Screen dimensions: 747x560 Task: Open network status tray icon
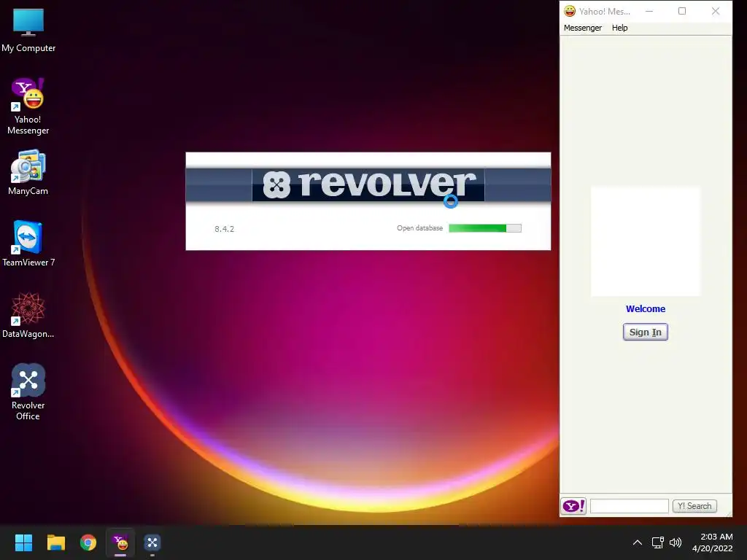[658, 542]
